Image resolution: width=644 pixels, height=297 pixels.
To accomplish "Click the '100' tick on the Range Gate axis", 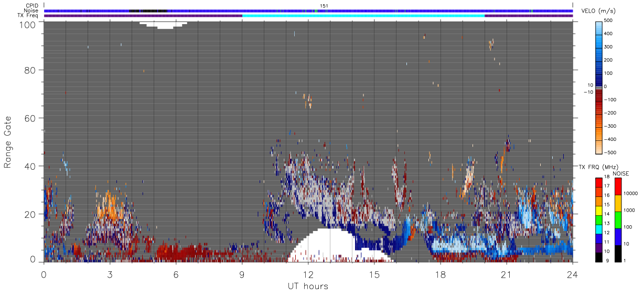I will pos(27,24).
